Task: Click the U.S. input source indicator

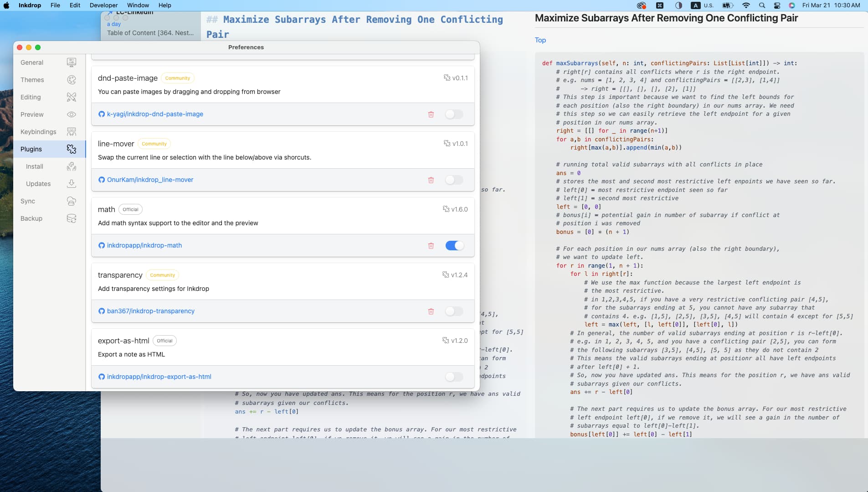Action: [703, 5]
